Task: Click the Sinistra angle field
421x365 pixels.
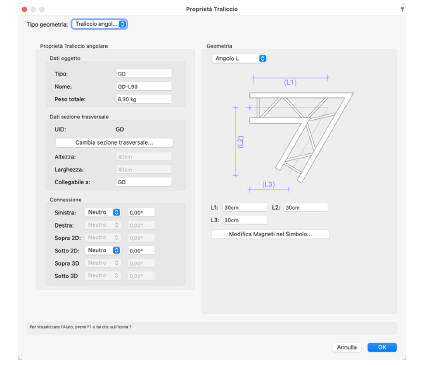Action: [141, 213]
